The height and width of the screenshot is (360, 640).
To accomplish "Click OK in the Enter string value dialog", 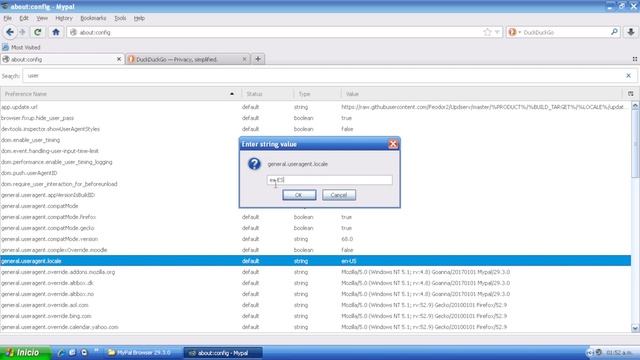I will pos(299,195).
